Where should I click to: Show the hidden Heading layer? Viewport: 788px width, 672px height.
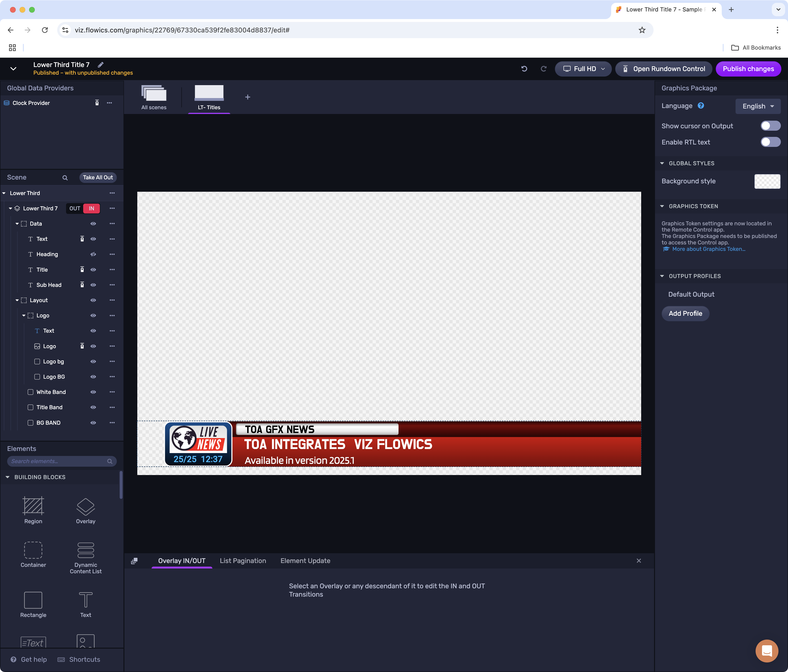[x=93, y=255]
